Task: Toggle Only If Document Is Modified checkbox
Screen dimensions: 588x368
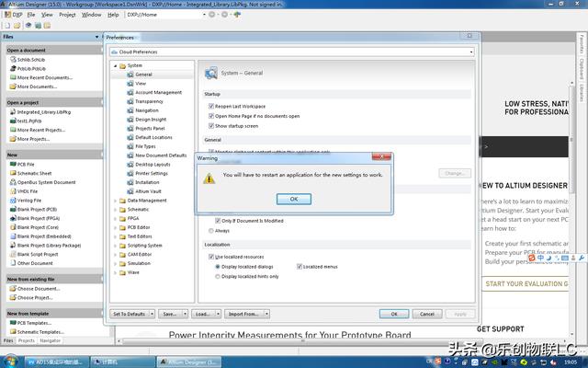Action: (x=218, y=221)
